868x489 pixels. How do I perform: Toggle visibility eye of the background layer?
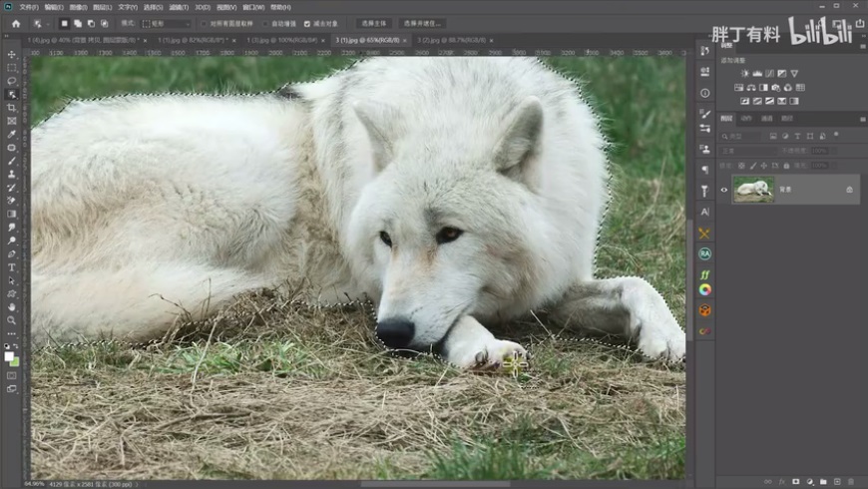click(725, 189)
